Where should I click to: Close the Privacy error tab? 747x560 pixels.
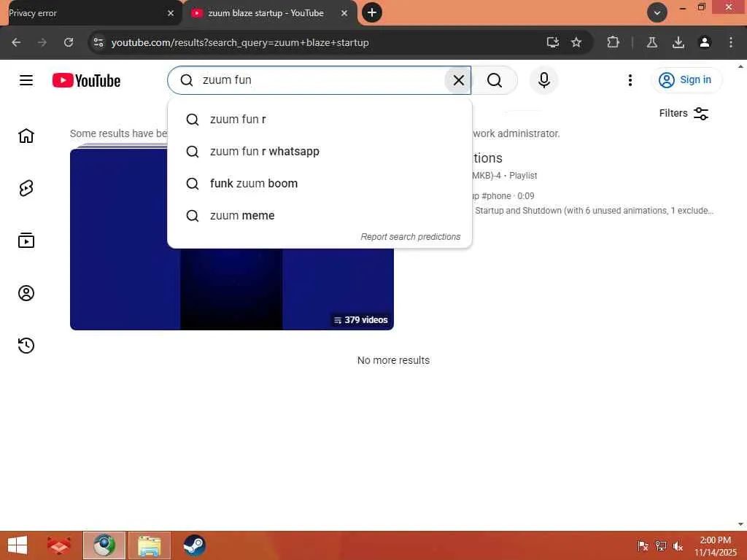click(171, 13)
